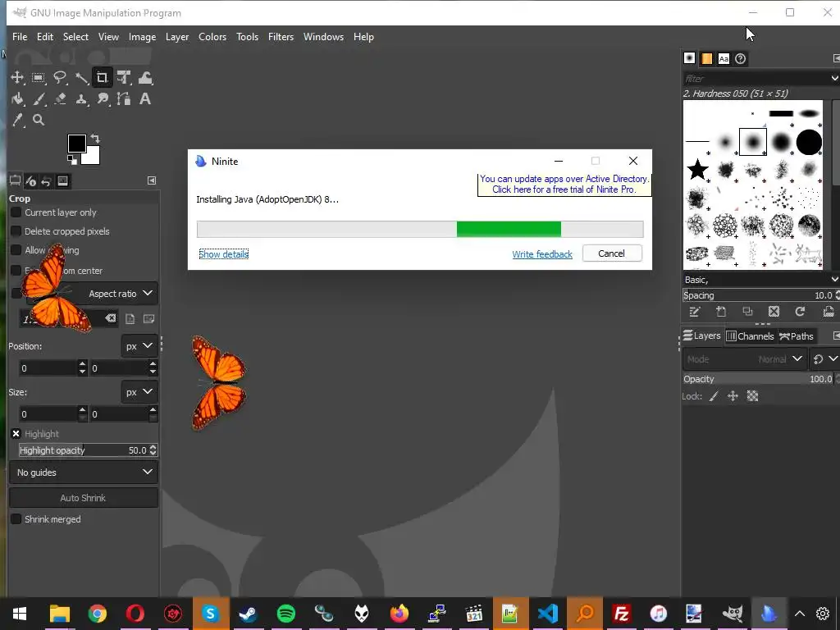The image size is (840, 630).
Task: Select the Warp Transform tool
Action: [144, 78]
